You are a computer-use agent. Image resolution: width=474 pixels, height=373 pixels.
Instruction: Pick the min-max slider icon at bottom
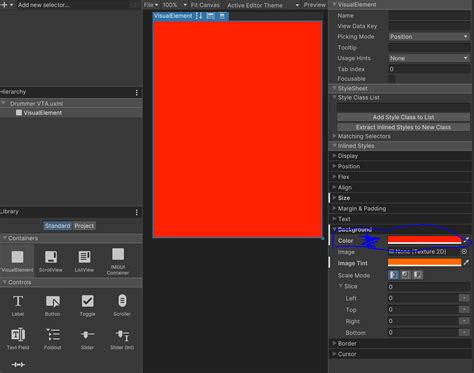pos(18,365)
